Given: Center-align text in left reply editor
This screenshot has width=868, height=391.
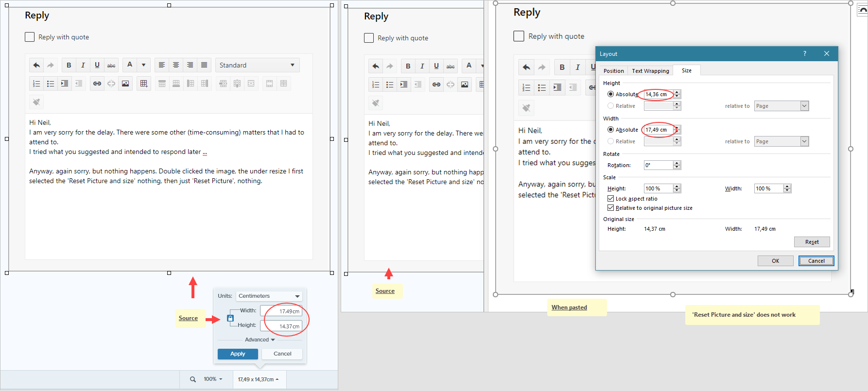Looking at the screenshot, I should 176,65.
